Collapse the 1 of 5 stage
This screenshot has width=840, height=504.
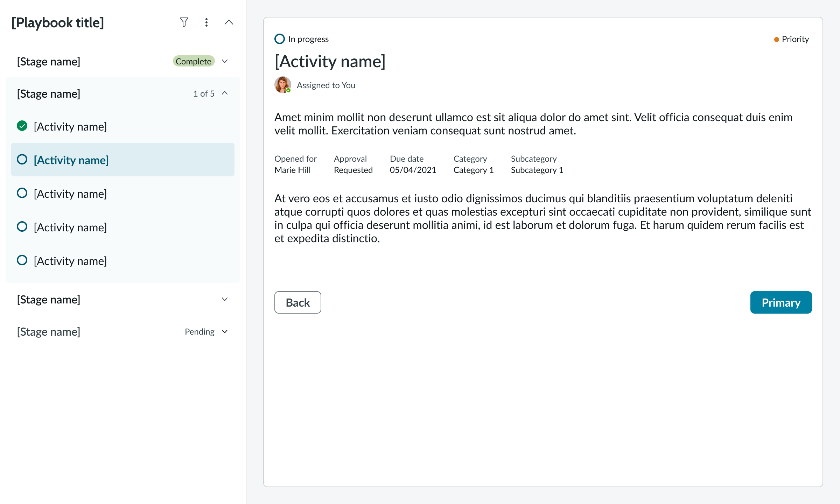225,93
